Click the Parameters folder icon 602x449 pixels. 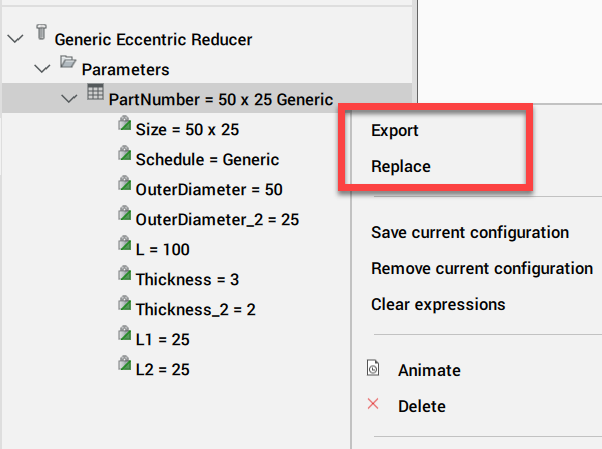[68, 61]
